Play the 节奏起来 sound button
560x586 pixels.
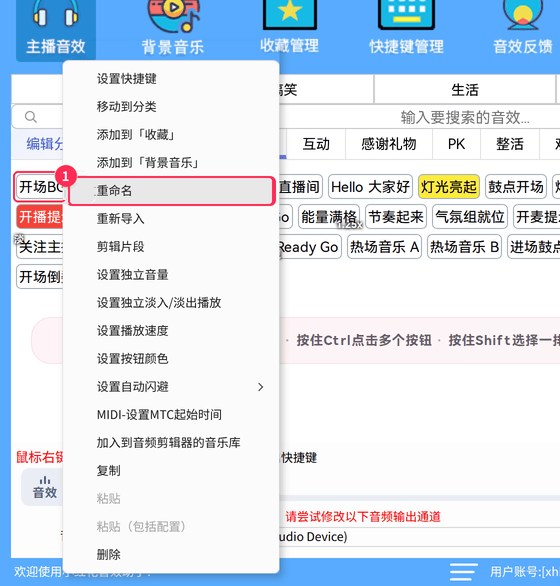tap(396, 217)
